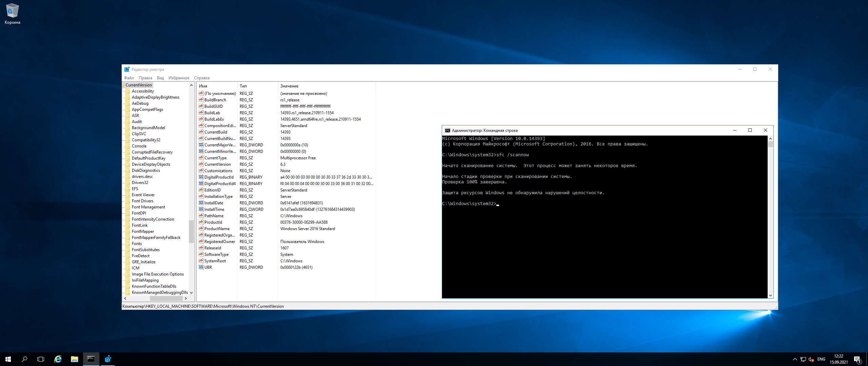Select the Fonts registry key

(137, 244)
